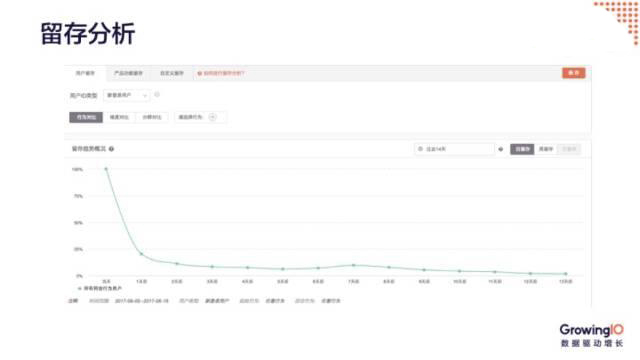
Task: Click help icon next to user ID dropdown
Action: [157, 95]
